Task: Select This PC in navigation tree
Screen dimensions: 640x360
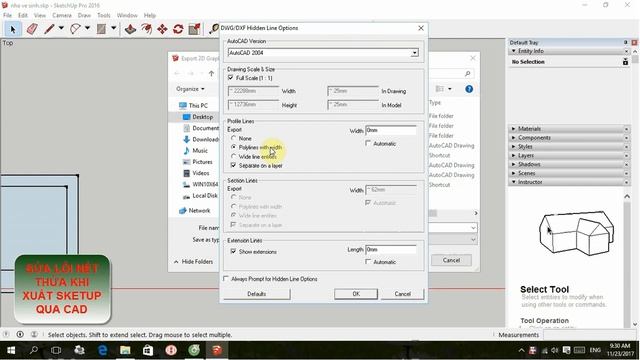Action: [x=193, y=105]
